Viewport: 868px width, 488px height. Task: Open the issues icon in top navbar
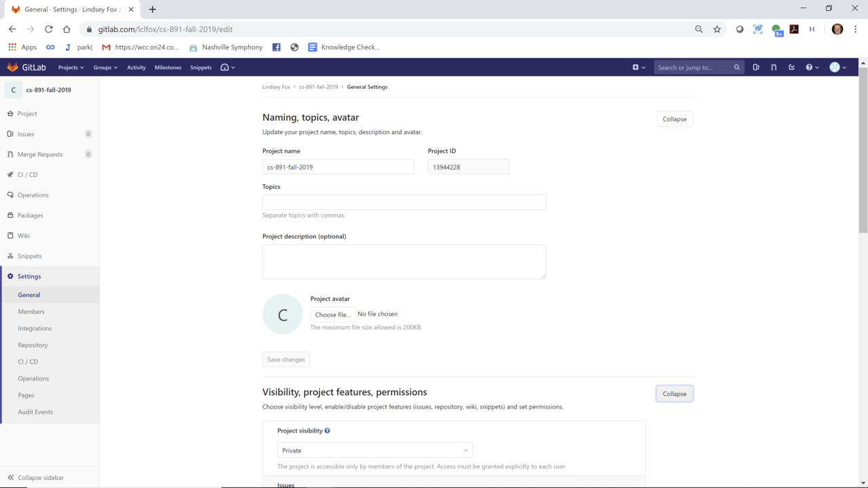click(x=755, y=67)
